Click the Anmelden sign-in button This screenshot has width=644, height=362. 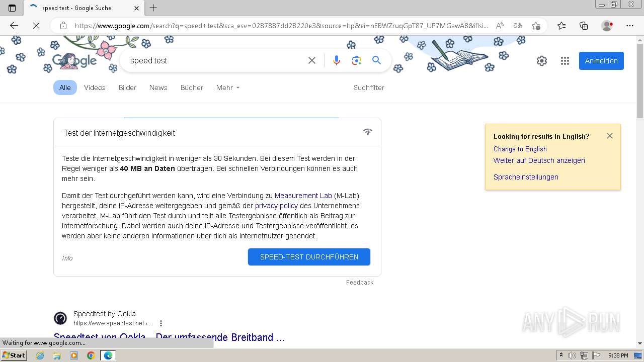601,61
